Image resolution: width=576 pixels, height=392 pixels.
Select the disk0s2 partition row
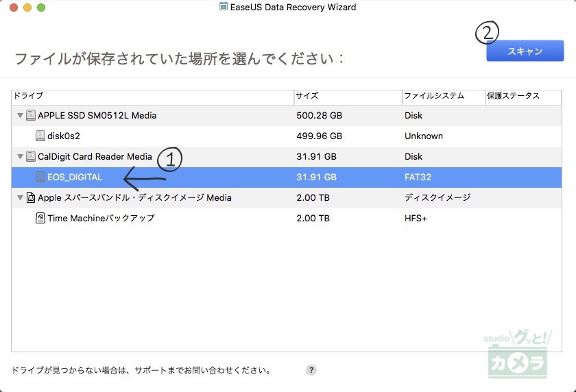[287, 136]
